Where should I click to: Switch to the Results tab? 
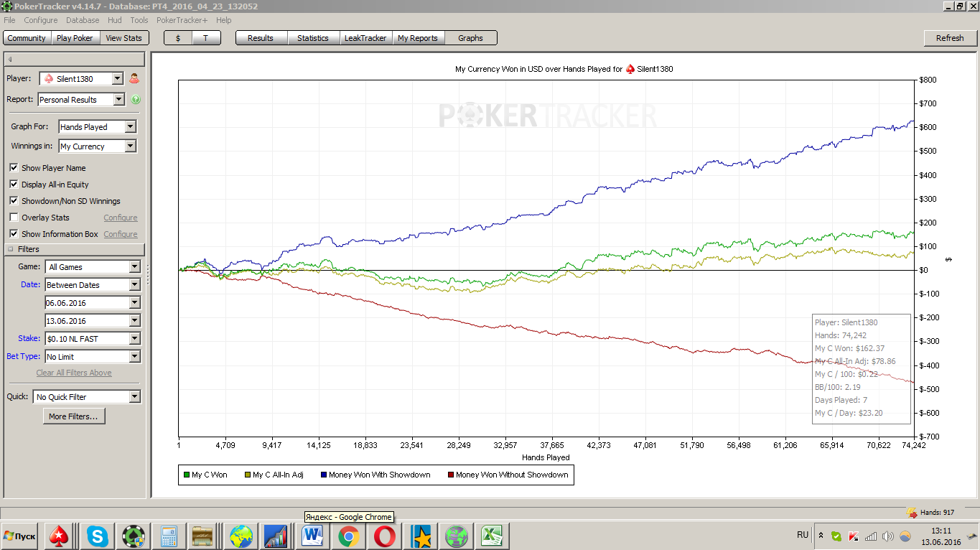click(261, 38)
